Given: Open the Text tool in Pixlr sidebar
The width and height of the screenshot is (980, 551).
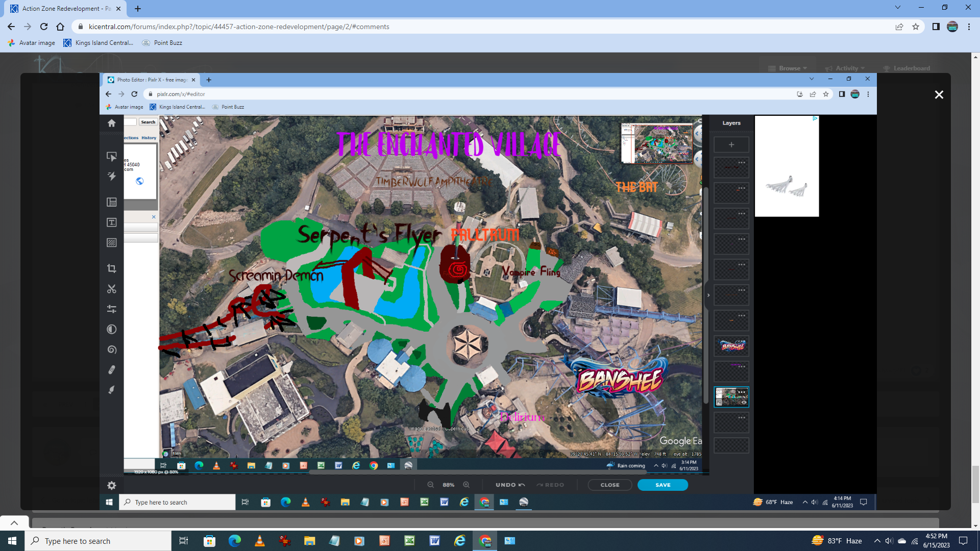Looking at the screenshot, I should (x=112, y=222).
